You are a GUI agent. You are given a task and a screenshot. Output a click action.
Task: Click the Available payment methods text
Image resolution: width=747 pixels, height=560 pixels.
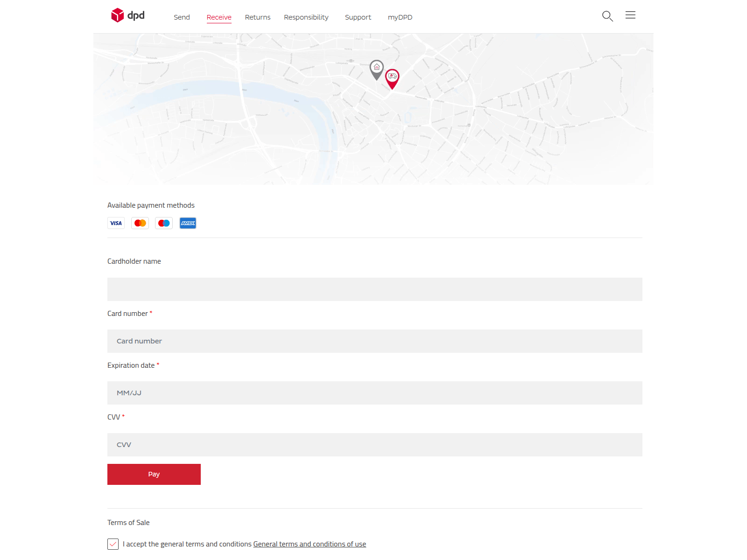(x=151, y=205)
